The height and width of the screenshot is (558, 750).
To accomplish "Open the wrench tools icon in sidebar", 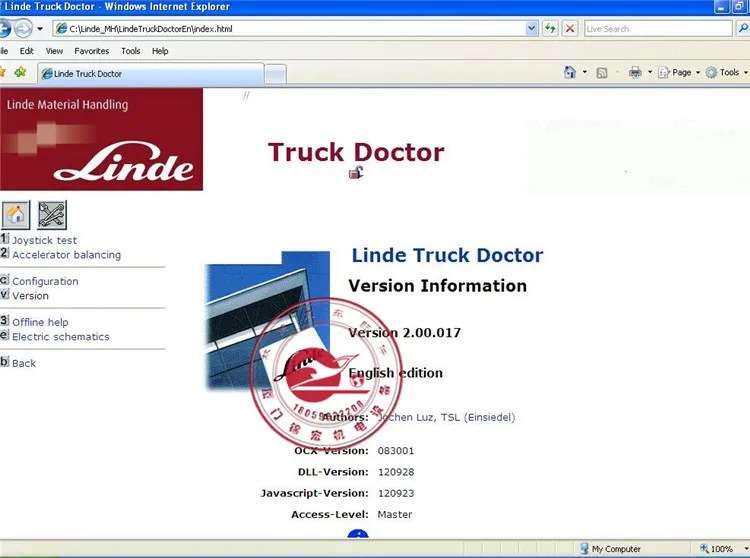I will pos(52,215).
